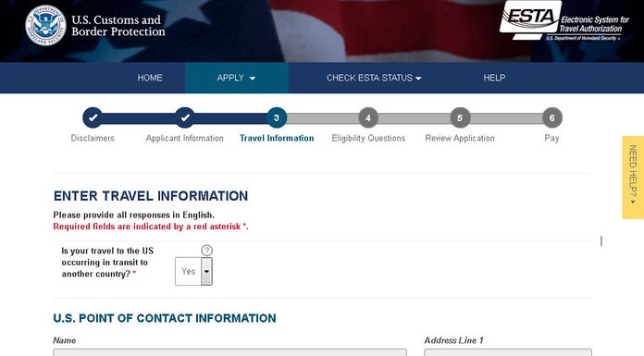This screenshot has width=644, height=356.
Task: Expand the APPLY menu
Action: pyautogui.click(x=236, y=78)
